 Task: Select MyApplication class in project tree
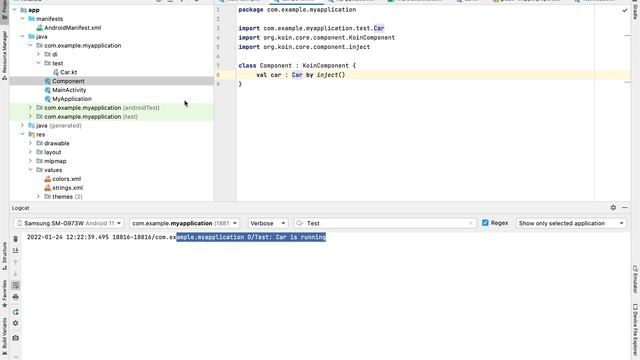coord(71,99)
